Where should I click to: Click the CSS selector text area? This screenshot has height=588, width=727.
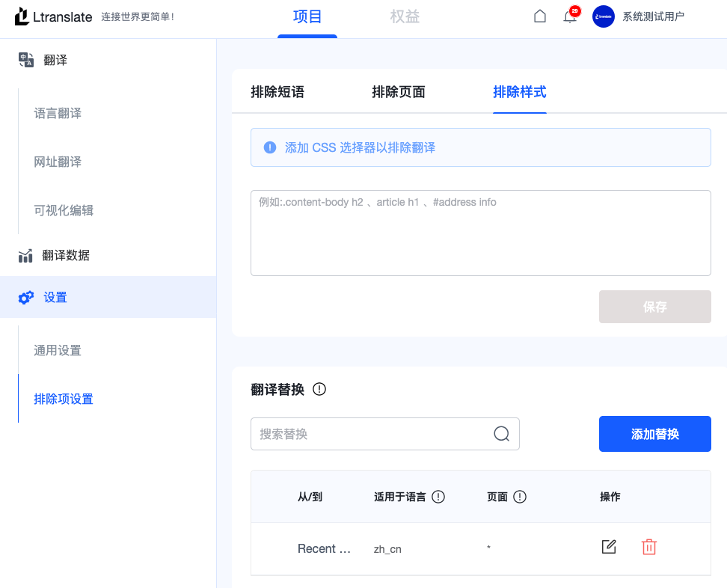tap(480, 233)
